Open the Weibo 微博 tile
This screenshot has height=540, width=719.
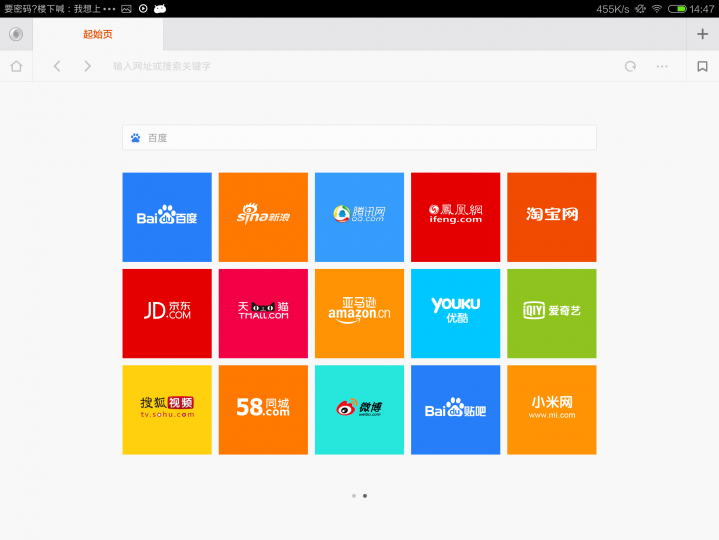pos(360,410)
